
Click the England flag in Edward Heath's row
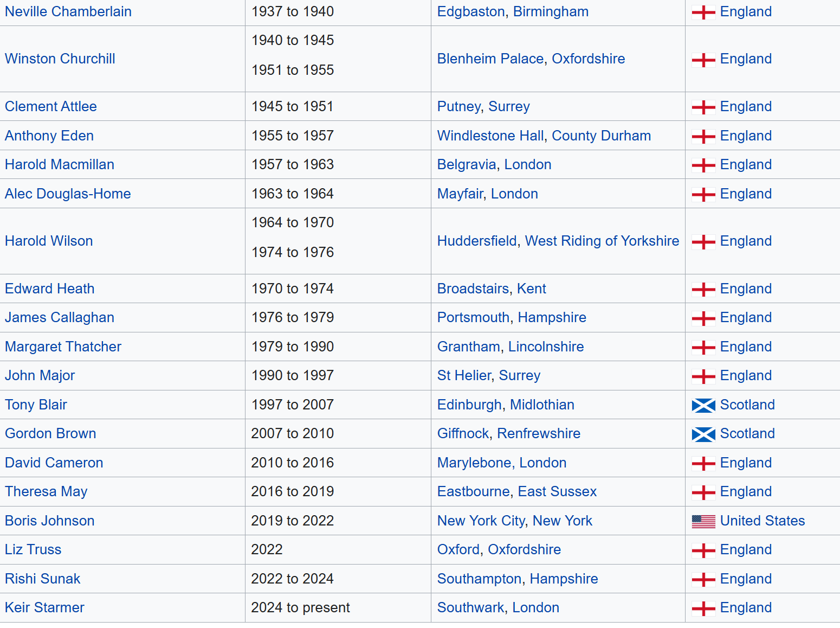[703, 290]
